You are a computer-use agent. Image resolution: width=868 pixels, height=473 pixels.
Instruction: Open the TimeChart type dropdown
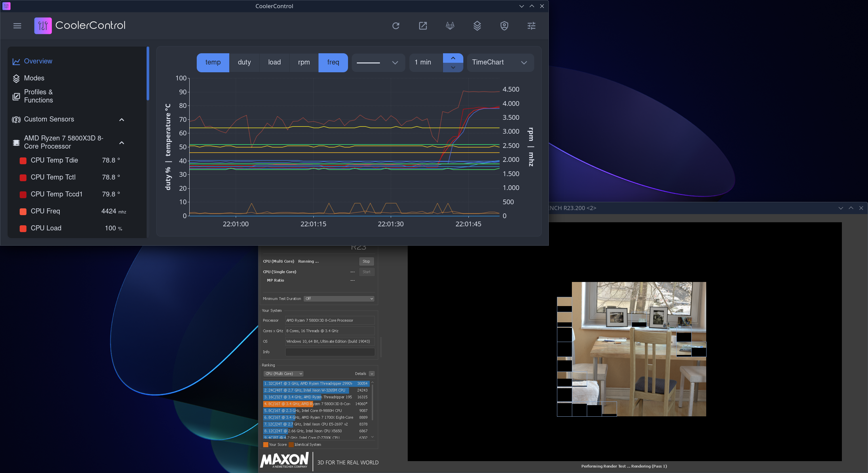(x=500, y=62)
